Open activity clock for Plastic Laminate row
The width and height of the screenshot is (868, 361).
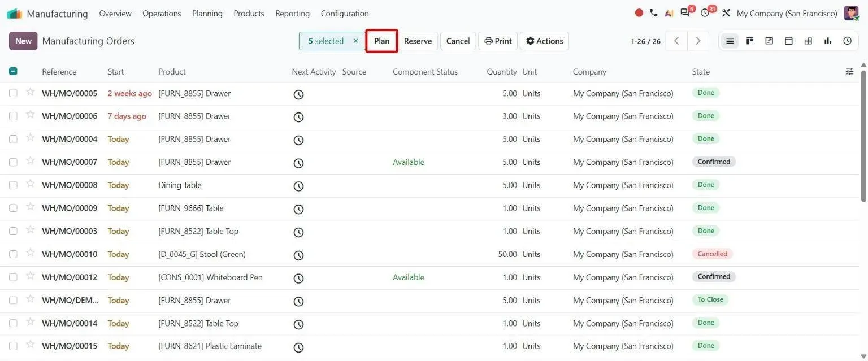coord(298,347)
